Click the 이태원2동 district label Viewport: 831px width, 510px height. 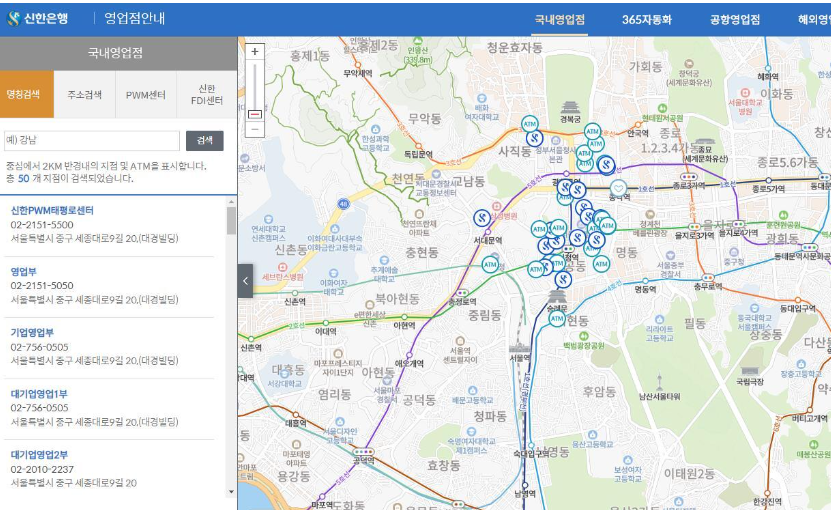[x=689, y=473]
